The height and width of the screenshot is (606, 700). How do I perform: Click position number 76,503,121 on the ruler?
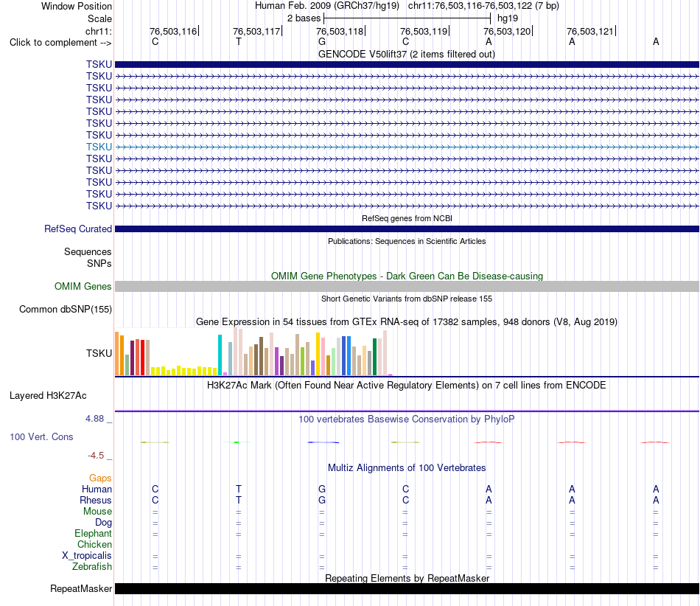point(590,31)
